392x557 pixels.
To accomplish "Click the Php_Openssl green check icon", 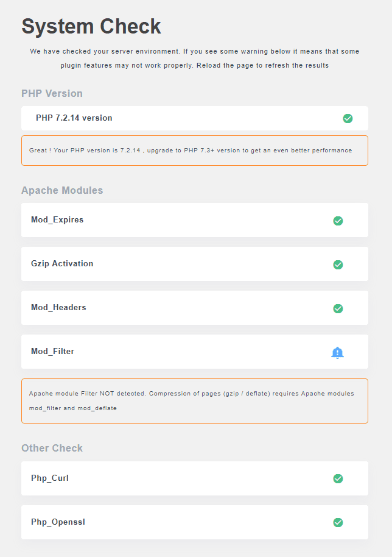I will [x=338, y=523].
